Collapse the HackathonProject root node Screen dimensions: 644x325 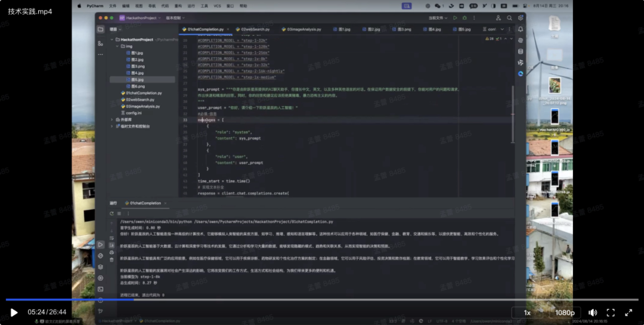click(112, 40)
